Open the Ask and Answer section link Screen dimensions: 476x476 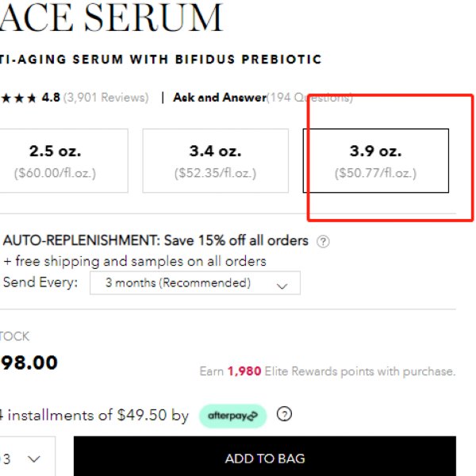(220, 98)
